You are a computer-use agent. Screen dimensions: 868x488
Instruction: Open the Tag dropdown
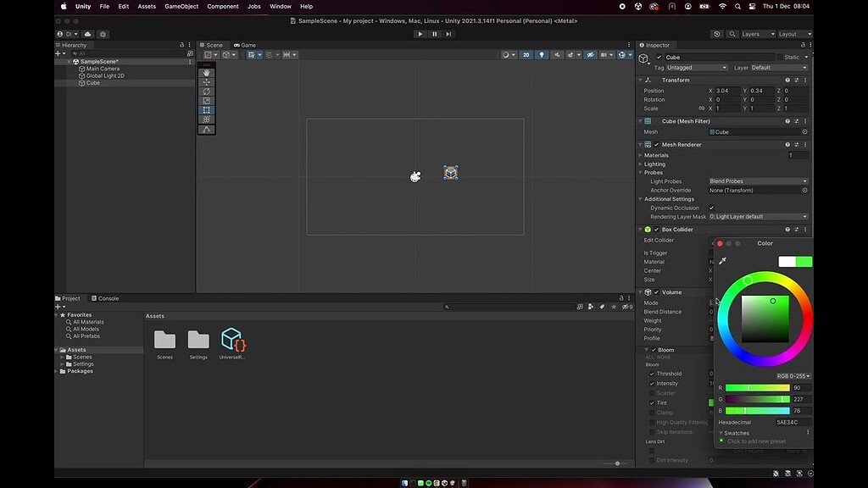(x=697, y=68)
